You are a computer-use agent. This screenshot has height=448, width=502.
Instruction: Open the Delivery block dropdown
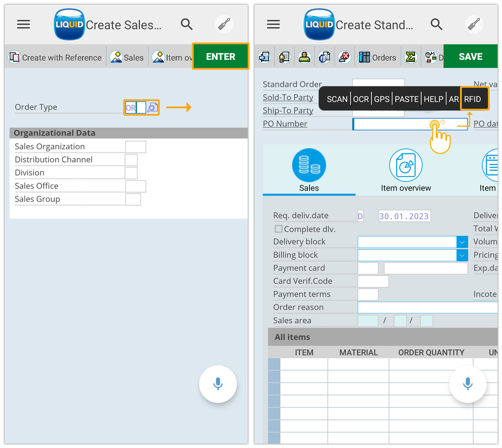[462, 242]
